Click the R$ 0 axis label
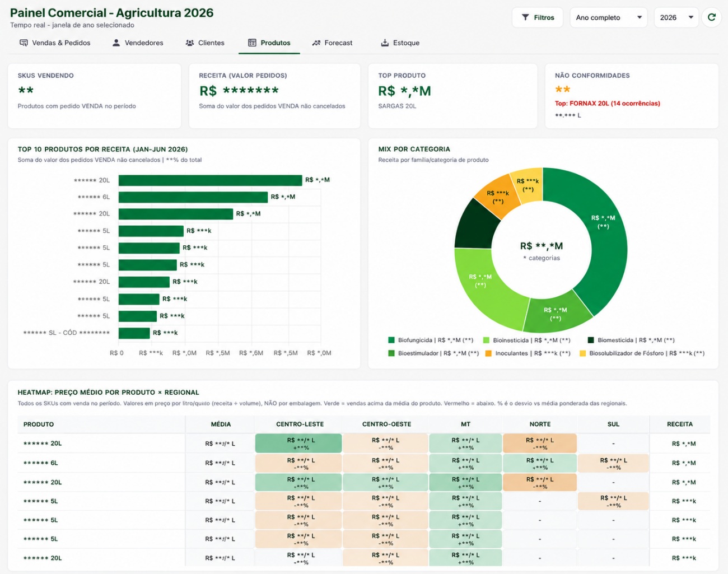 (116, 353)
